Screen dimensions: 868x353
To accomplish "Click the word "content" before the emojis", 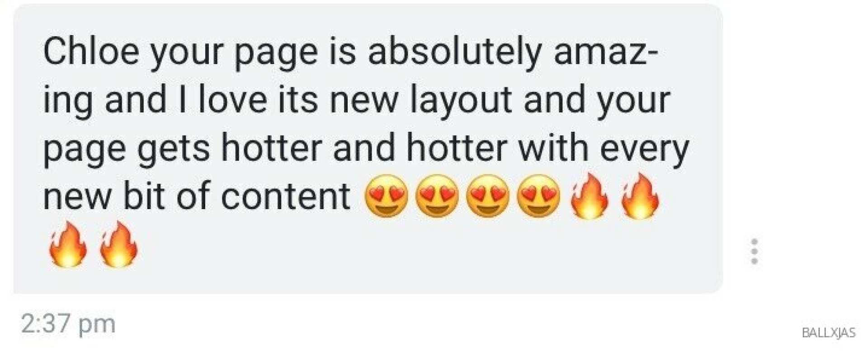I will (286, 197).
